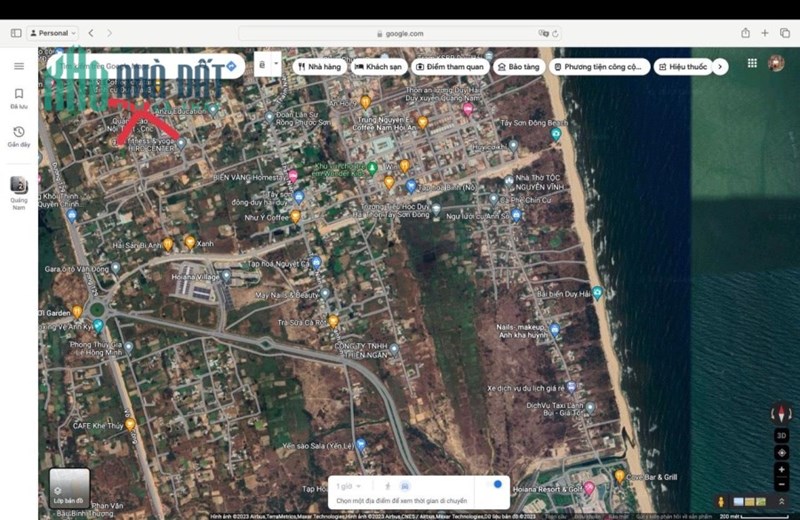Open the imagery thumbnails strip beside pegman
The width and height of the screenshot is (800, 520).
[749, 502]
